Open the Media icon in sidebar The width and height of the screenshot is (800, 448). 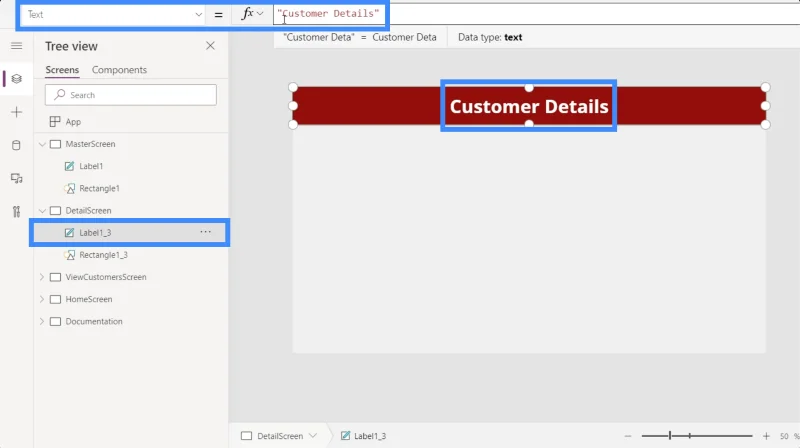coord(16,179)
